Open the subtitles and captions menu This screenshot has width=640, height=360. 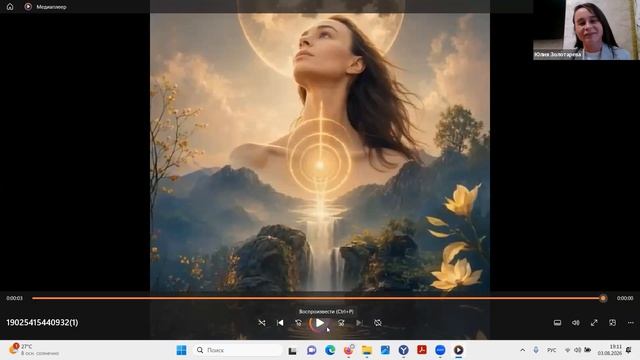(x=557, y=323)
